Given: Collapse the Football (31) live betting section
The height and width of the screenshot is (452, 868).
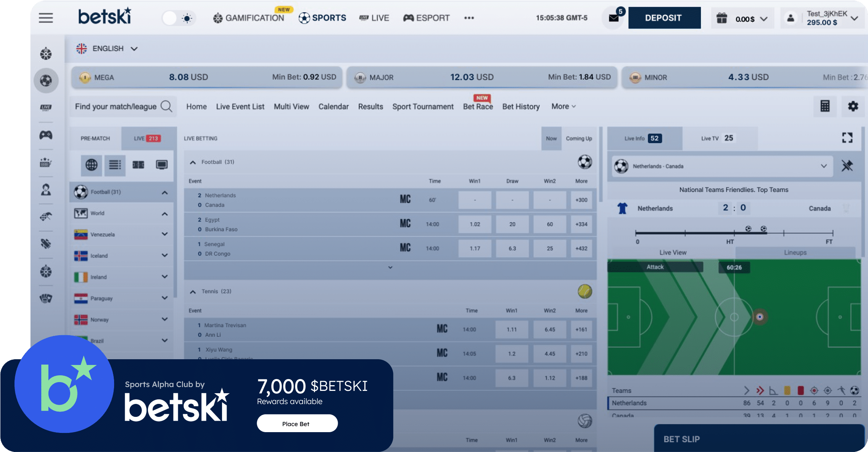Looking at the screenshot, I should [193, 162].
